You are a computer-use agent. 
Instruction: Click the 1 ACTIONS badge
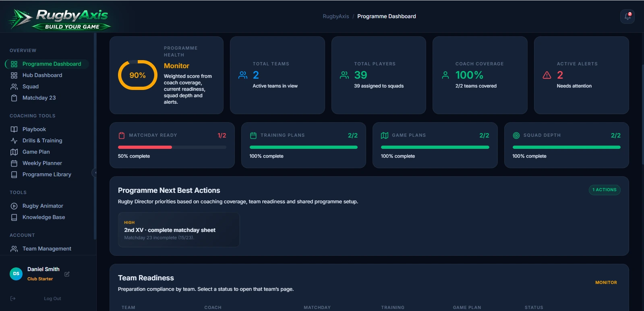(x=605, y=190)
